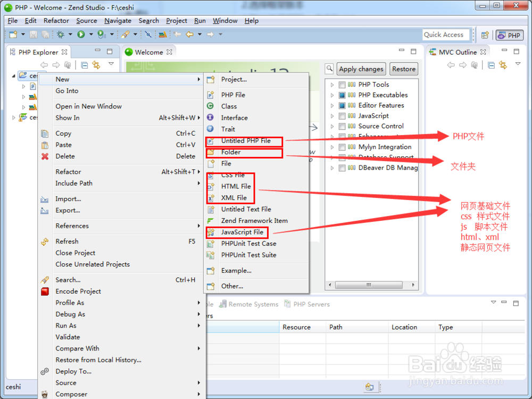The height and width of the screenshot is (399, 532).
Task: Click the Collapse All icon in PHP Explorer
Action: [x=85, y=65]
